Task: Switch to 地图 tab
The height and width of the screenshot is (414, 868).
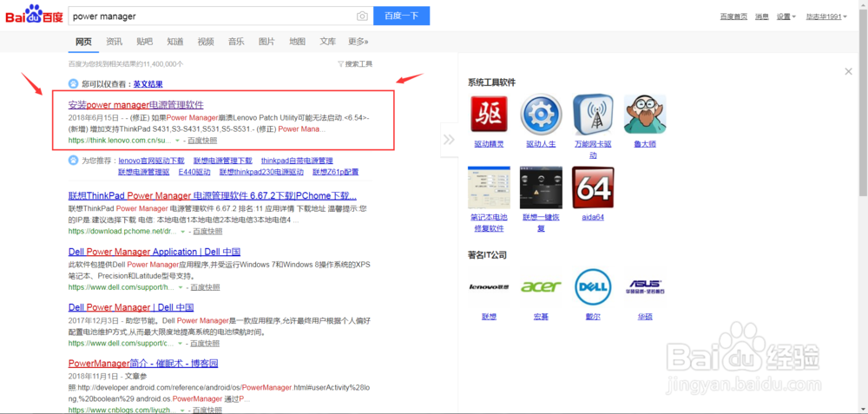Action: [297, 42]
